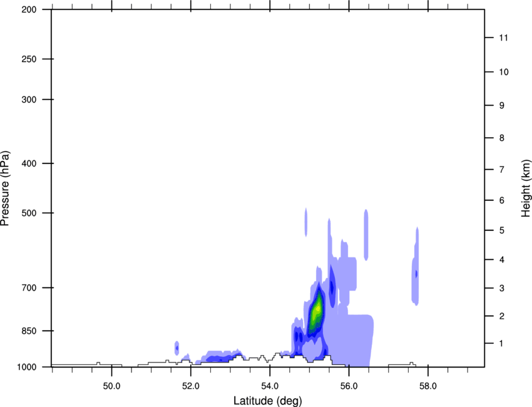532x407 pixels.
Task: Select the 250 pressure tick label
Action: (x=29, y=59)
